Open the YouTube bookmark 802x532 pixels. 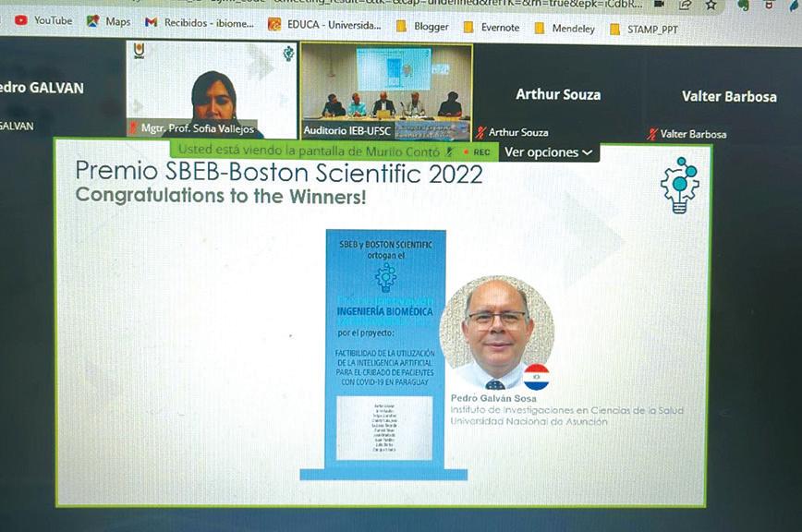coord(43,20)
